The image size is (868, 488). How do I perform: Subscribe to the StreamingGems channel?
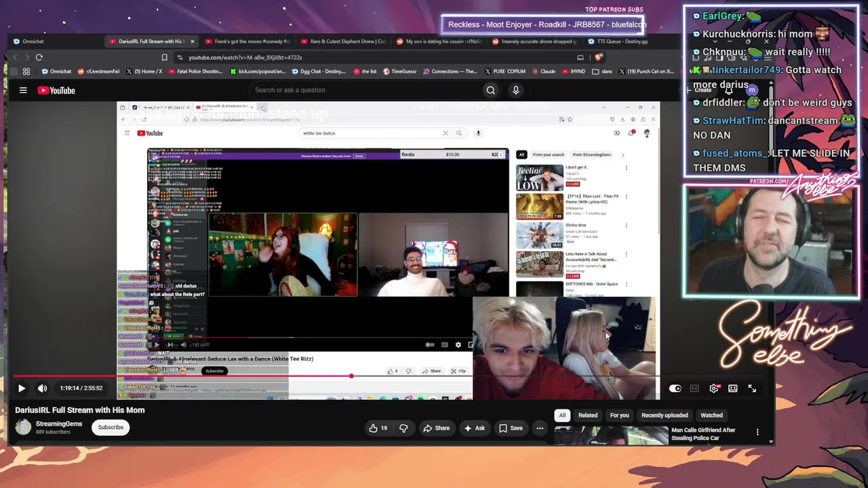[x=111, y=427]
